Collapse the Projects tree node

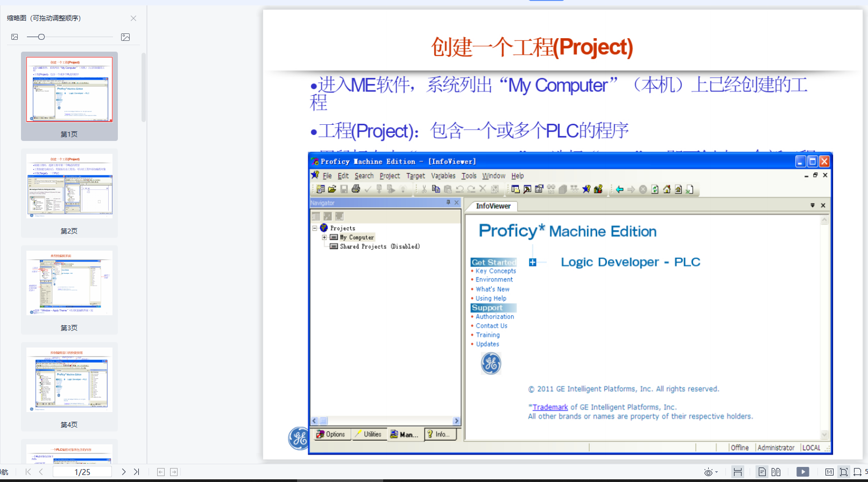point(315,228)
